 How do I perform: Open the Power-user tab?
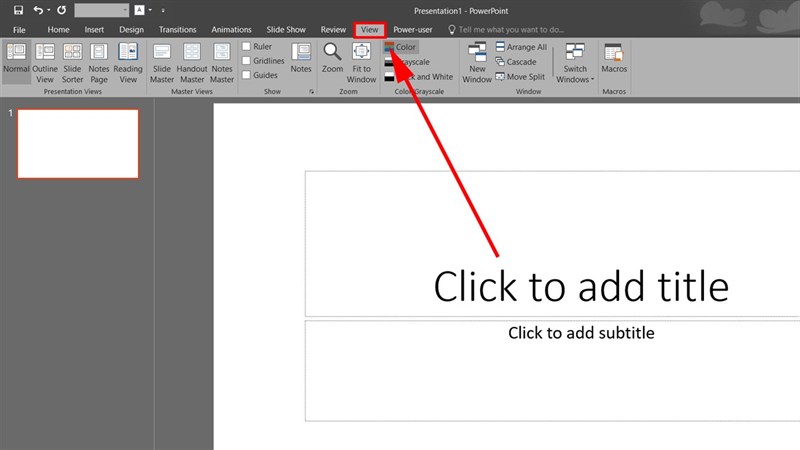(412, 30)
